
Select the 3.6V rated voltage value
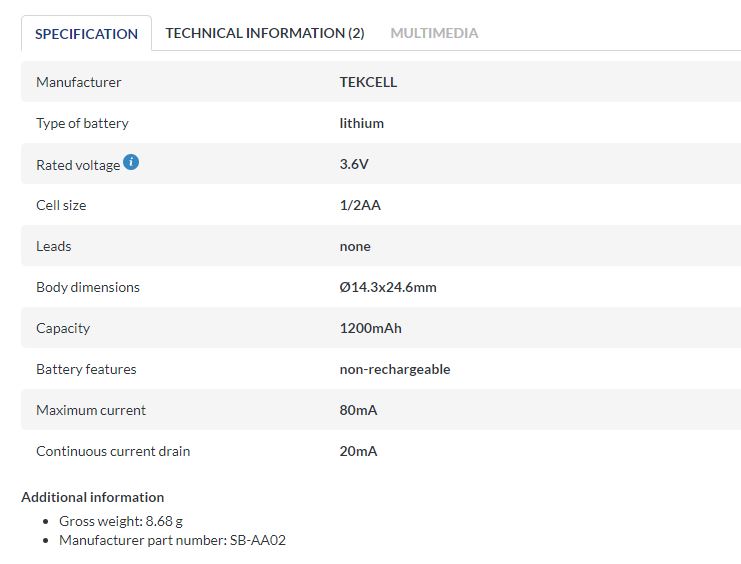(354, 164)
